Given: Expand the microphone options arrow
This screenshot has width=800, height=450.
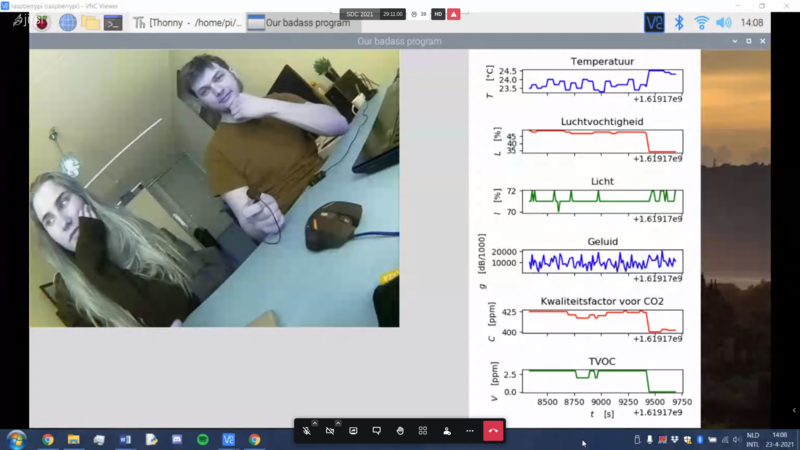Looking at the screenshot, I should 315,423.
